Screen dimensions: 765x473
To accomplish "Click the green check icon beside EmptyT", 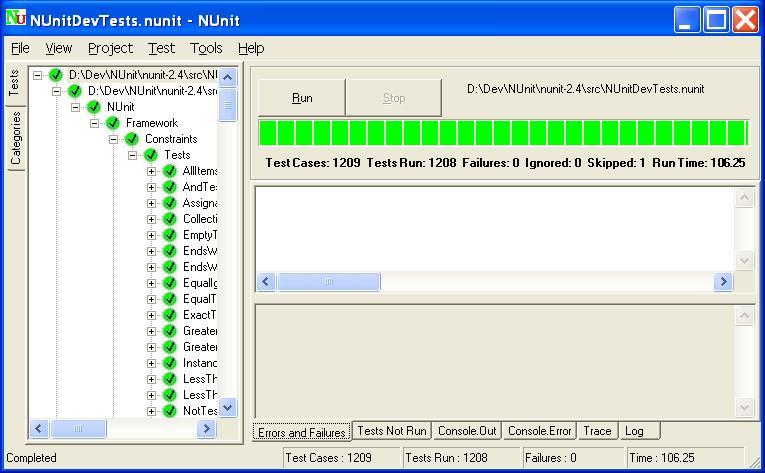I will 169,235.
